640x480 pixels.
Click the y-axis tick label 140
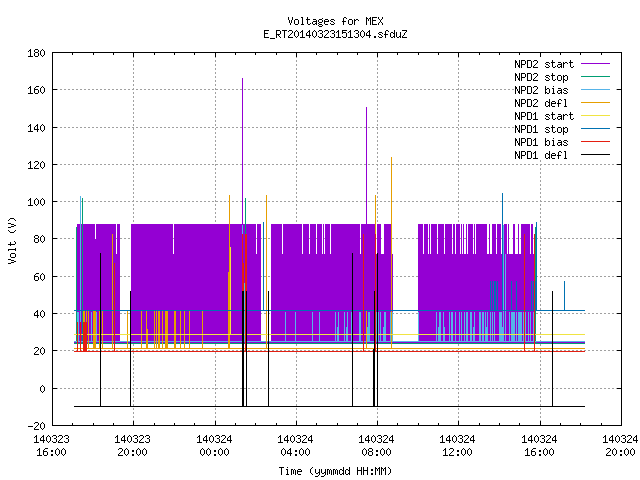point(36,128)
